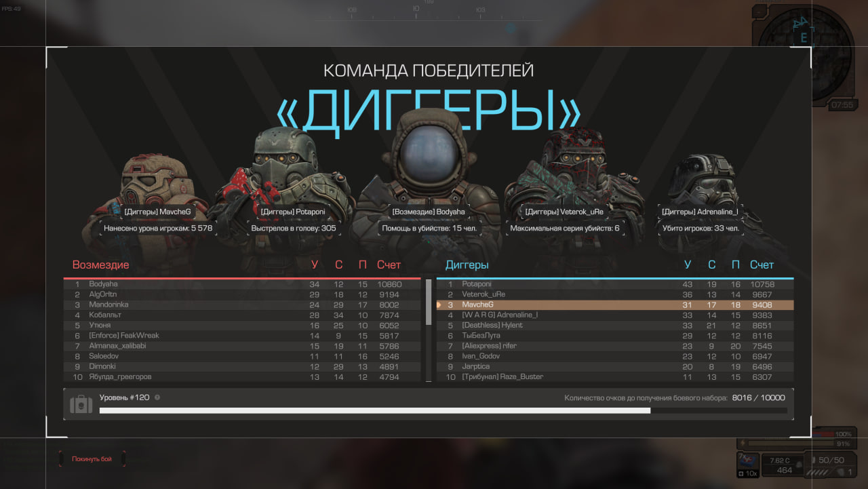
Task: Select the Veterok_uRe row in Диггеры table
Action: pyautogui.click(x=614, y=294)
